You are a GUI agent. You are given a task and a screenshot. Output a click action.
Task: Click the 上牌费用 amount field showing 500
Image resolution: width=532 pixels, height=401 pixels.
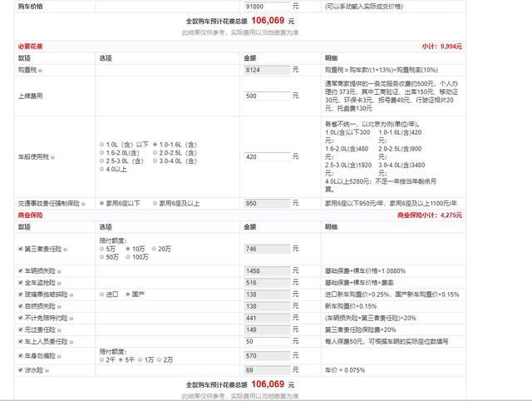[267, 96]
